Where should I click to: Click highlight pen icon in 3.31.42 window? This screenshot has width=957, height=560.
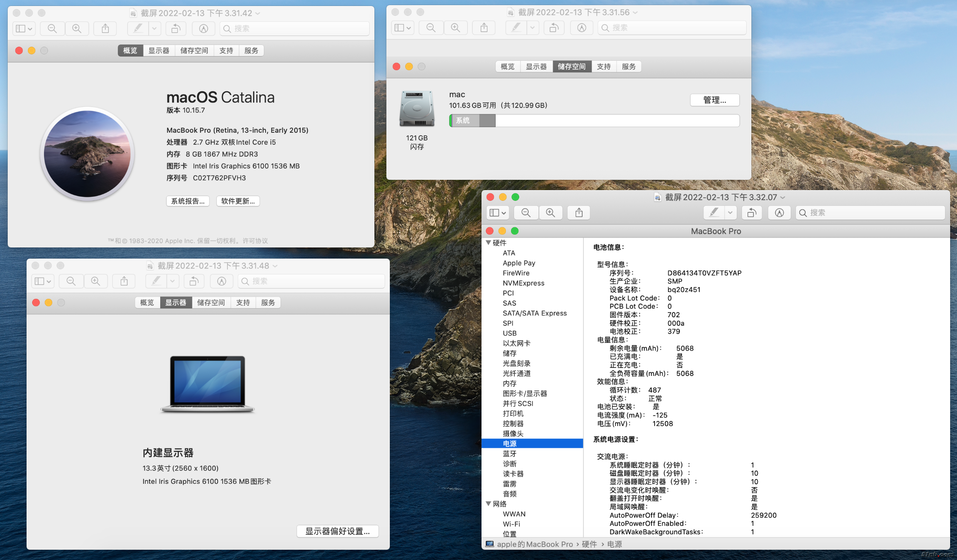138,29
